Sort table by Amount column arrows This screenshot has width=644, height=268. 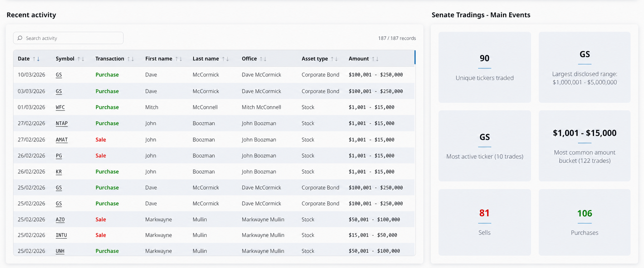pyautogui.click(x=375, y=59)
